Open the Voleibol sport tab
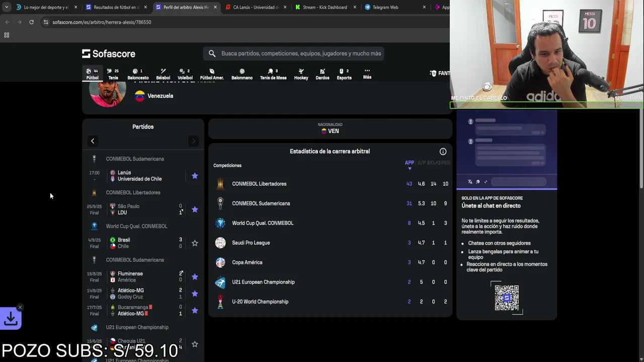 [x=185, y=74]
